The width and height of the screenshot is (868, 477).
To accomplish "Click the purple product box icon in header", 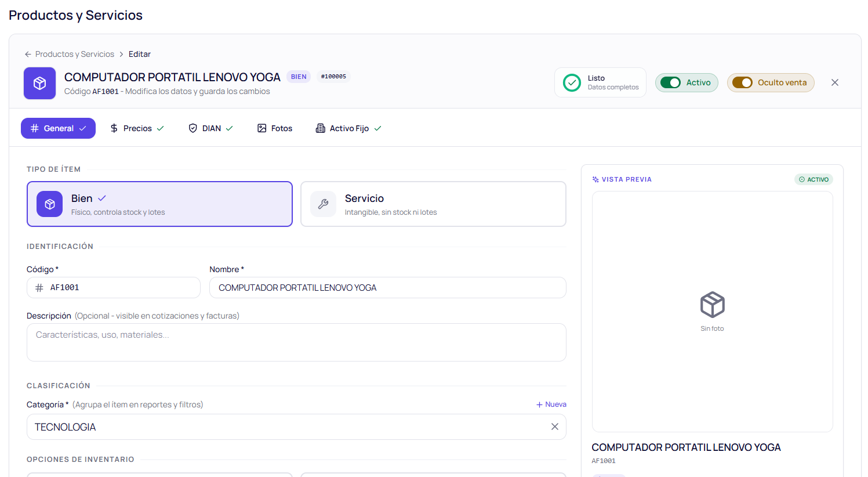I will (39, 83).
